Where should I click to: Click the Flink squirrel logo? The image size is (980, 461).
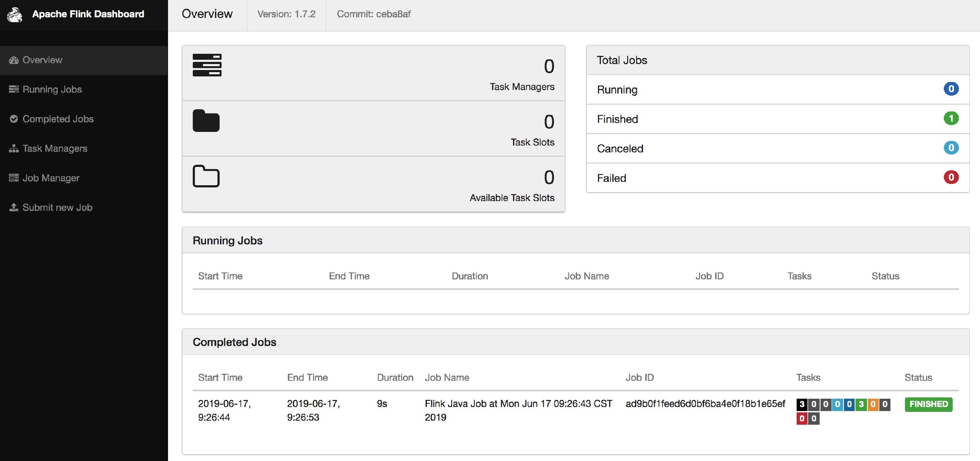(x=15, y=15)
